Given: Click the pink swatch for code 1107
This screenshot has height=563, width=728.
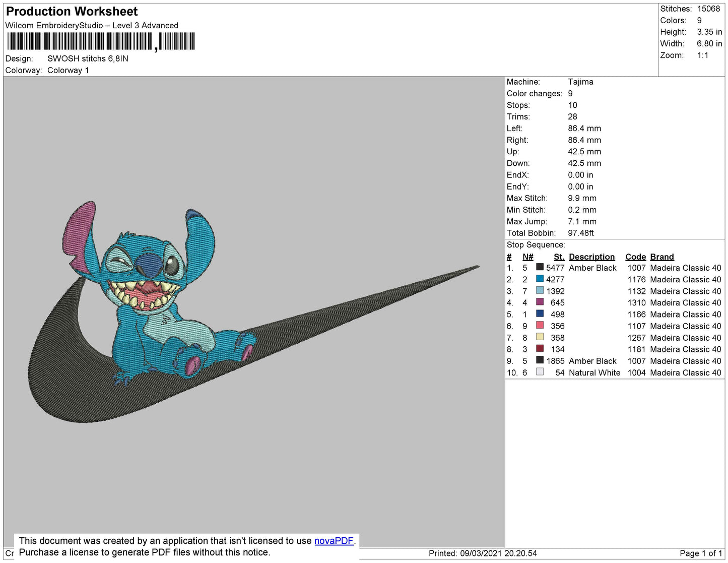Looking at the screenshot, I should click(x=540, y=325).
